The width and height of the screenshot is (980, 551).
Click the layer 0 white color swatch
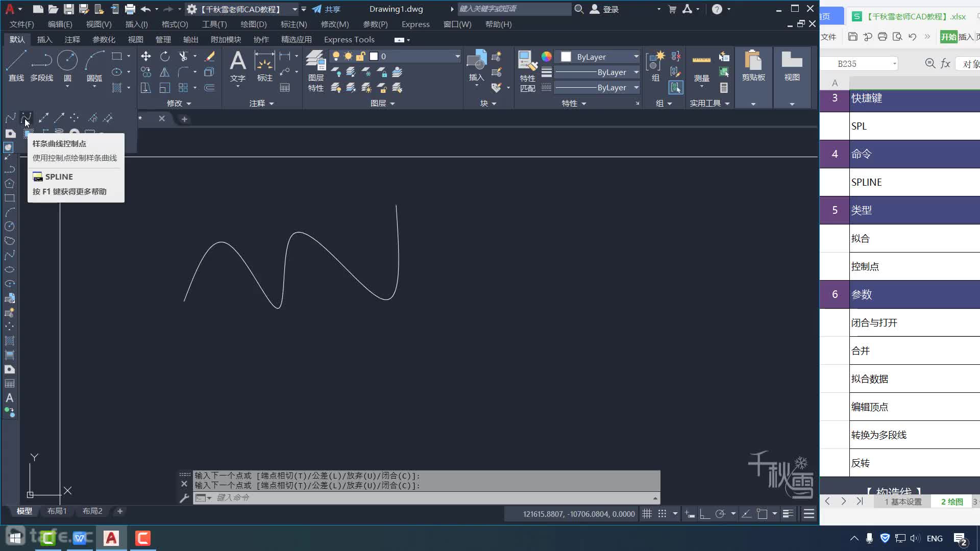coord(374,56)
